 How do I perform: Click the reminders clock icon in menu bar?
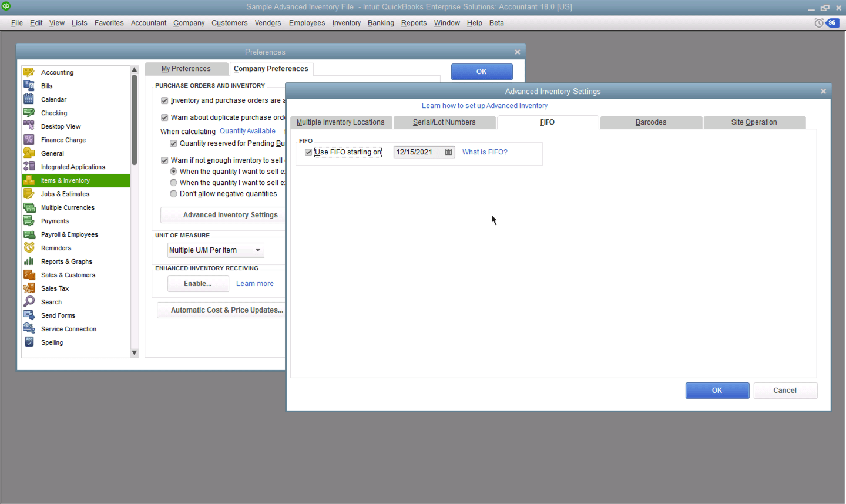coord(819,23)
